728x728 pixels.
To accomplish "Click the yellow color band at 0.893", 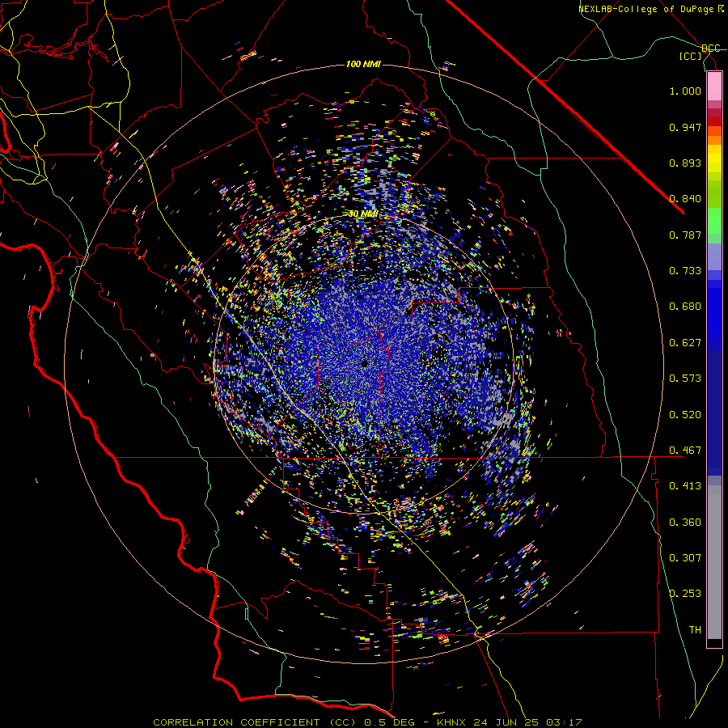I will (714, 163).
